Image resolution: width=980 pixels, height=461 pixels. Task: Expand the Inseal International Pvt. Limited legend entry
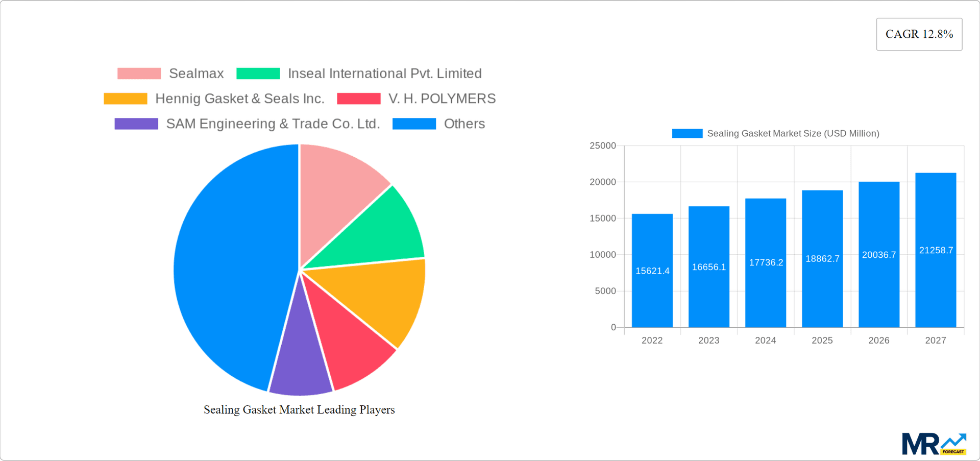coord(385,73)
